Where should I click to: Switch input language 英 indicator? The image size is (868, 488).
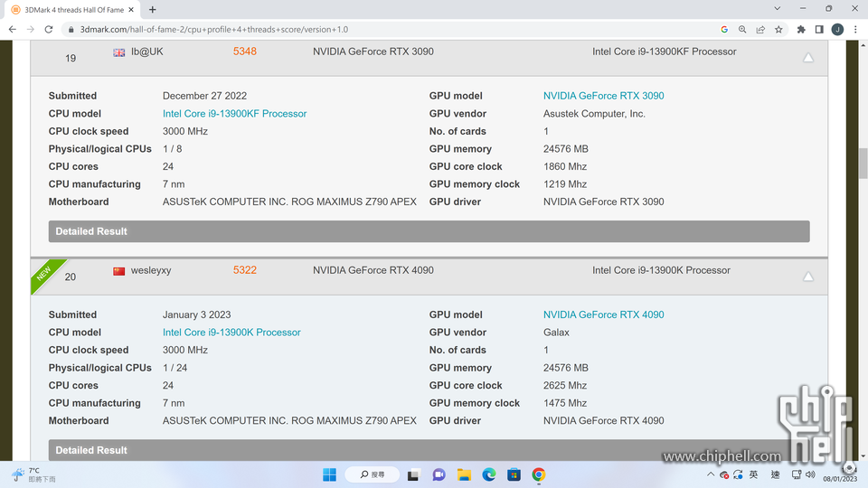click(x=753, y=474)
